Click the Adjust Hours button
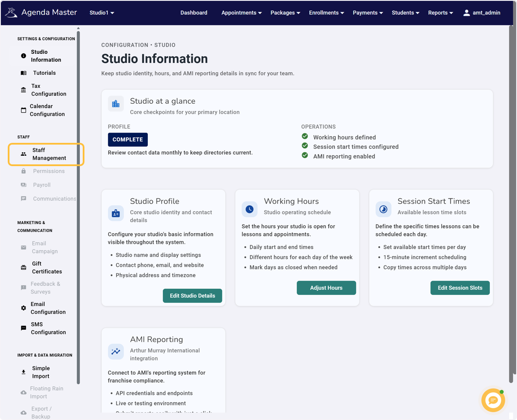517x420 pixels. point(326,288)
